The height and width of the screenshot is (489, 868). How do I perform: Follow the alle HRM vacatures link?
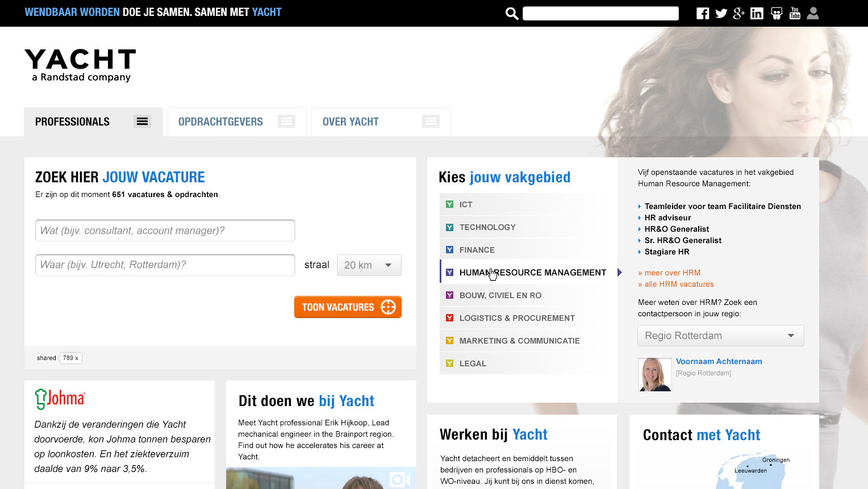click(676, 284)
